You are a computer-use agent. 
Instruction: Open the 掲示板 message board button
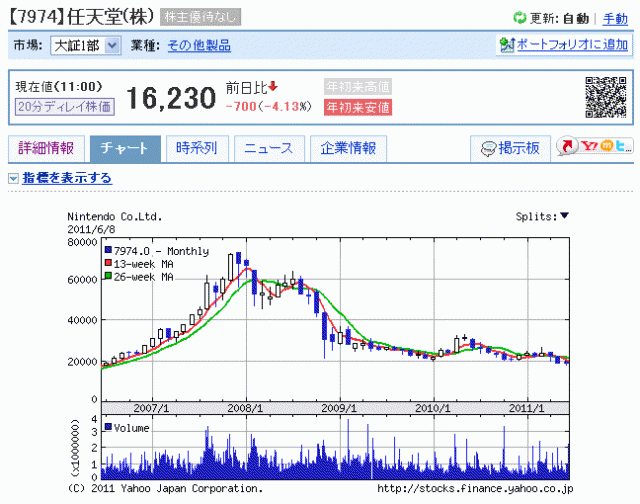[510, 149]
